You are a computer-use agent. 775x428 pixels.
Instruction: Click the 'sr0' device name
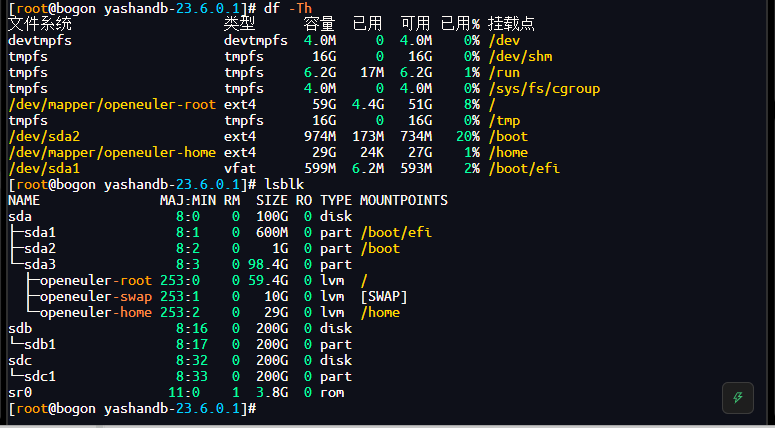click(20, 392)
